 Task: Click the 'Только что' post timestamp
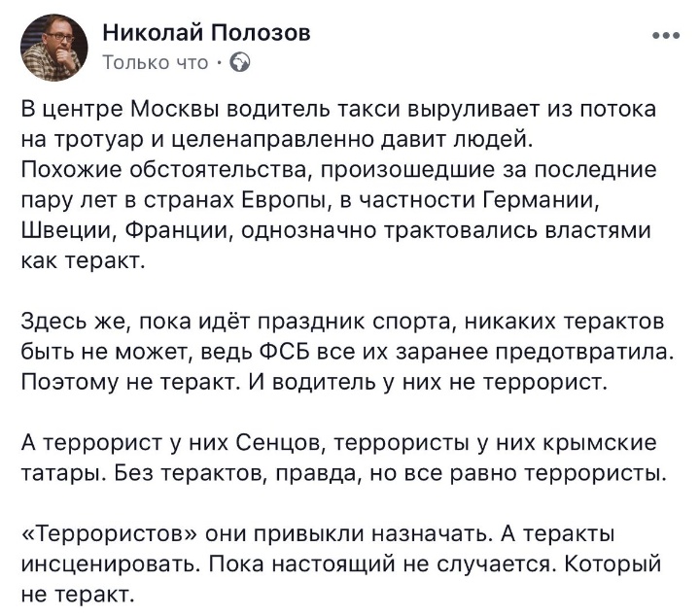(x=156, y=63)
